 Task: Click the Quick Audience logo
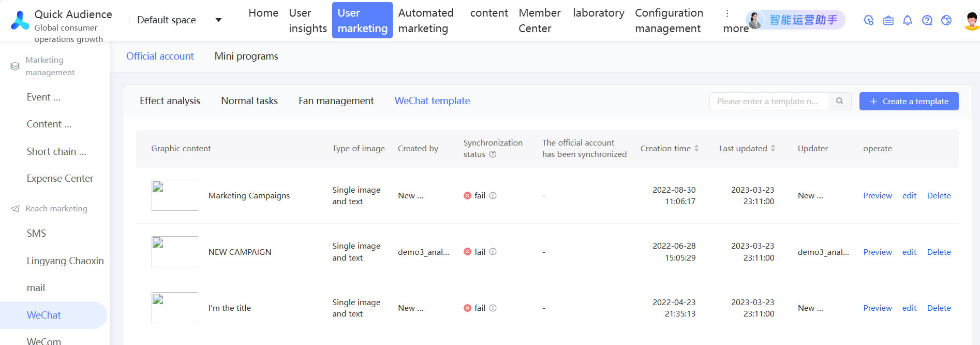coord(20,20)
